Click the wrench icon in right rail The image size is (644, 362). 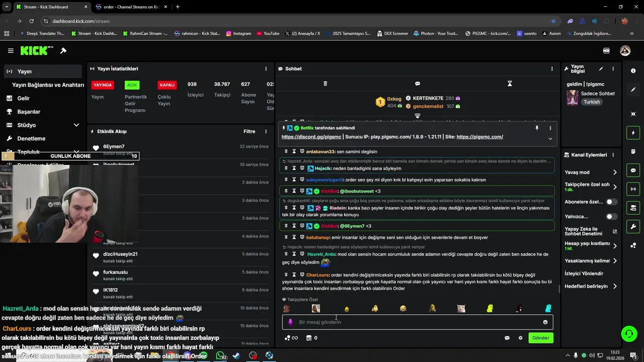(x=633, y=227)
